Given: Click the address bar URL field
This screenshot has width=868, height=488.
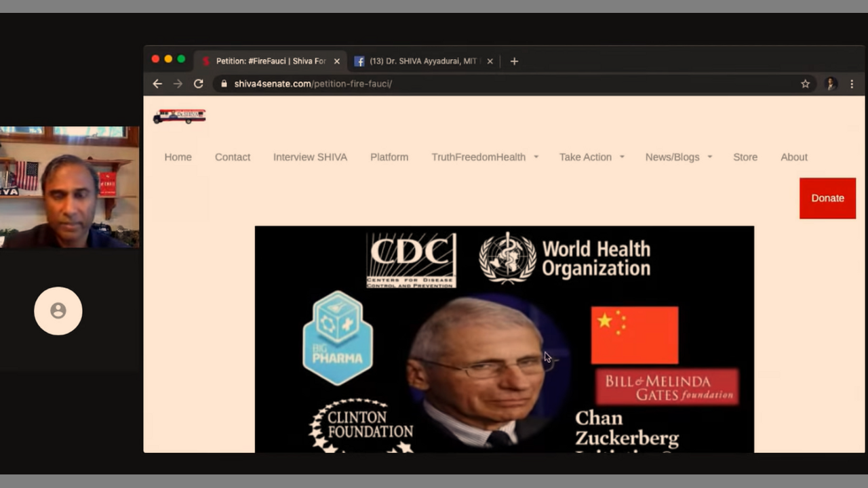Looking at the screenshot, I should pyautogui.click(x=475, y=83).
